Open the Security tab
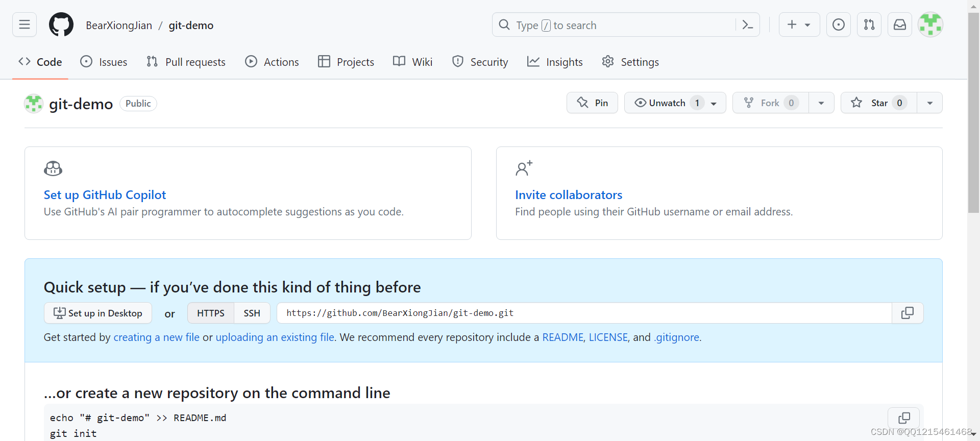This screenshot has width=980, height=441. [480, 62]
